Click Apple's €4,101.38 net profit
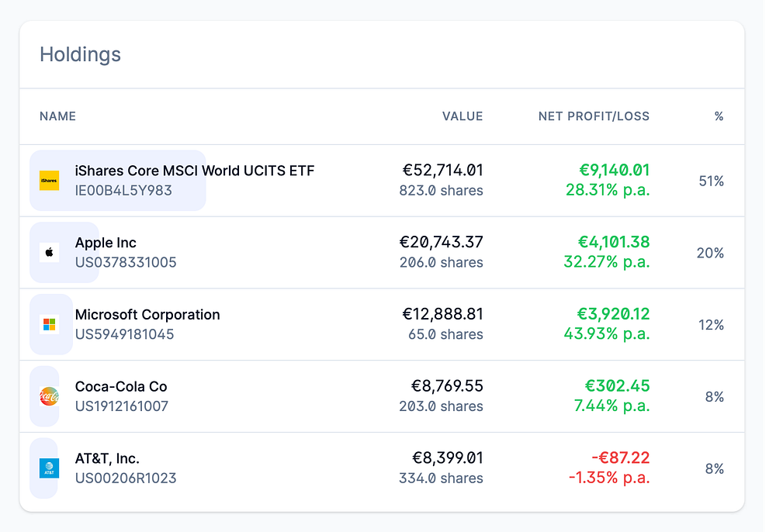 pos(613,243)
